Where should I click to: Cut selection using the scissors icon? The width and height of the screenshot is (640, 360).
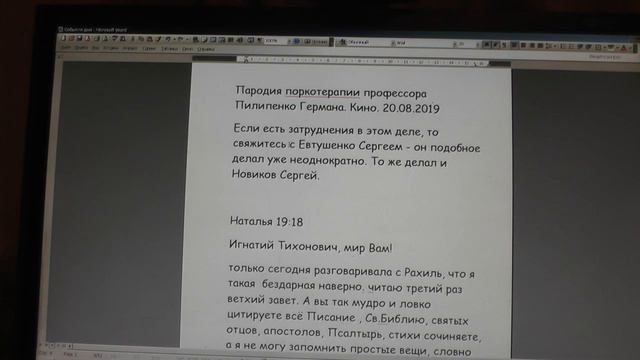133,39
